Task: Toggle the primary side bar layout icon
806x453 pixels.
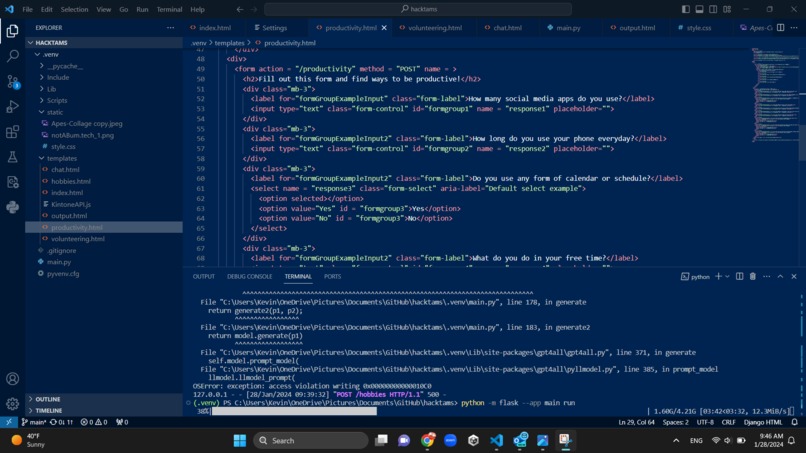Action: click(686, 9)
